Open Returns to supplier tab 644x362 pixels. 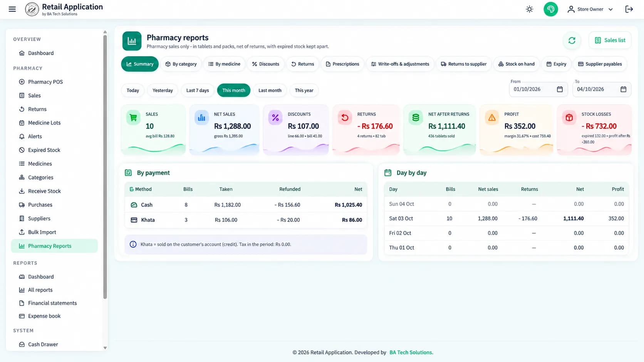(464, 64)
